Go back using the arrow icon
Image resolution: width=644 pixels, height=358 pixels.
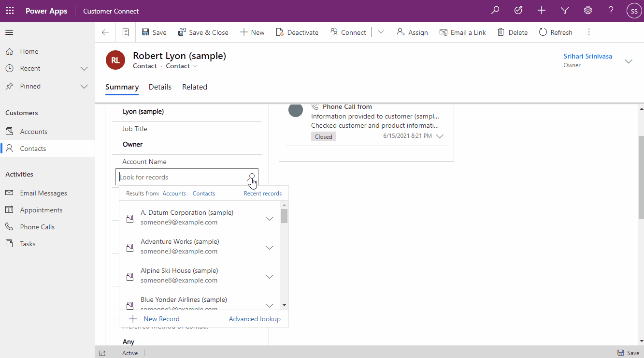105,32
